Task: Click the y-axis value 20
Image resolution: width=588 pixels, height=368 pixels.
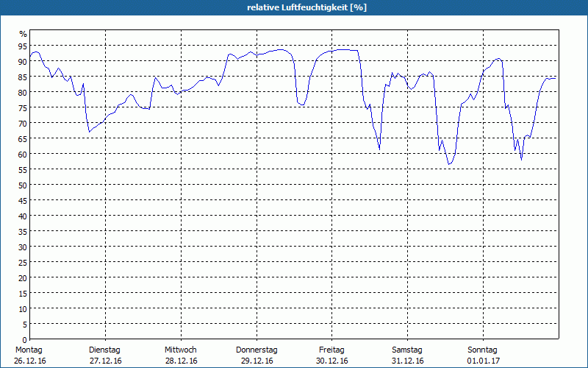Action: pos(23,278)
